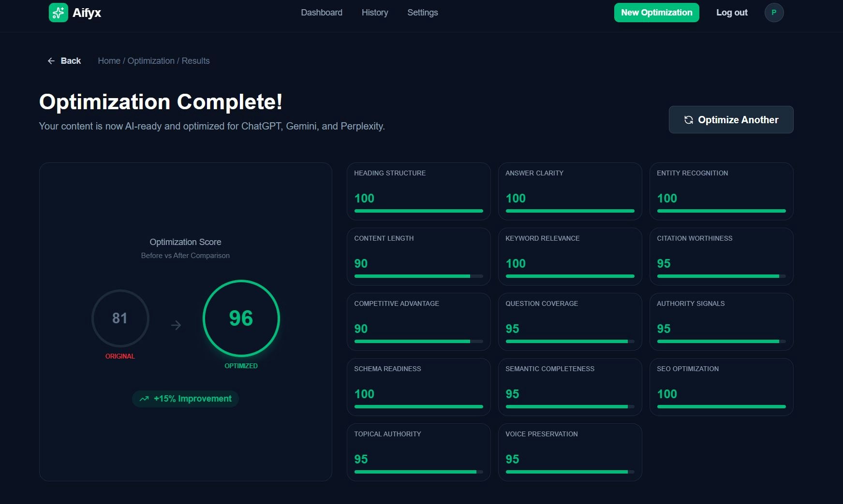Click the AI-ready content description sentence

(x=212, y=126)
